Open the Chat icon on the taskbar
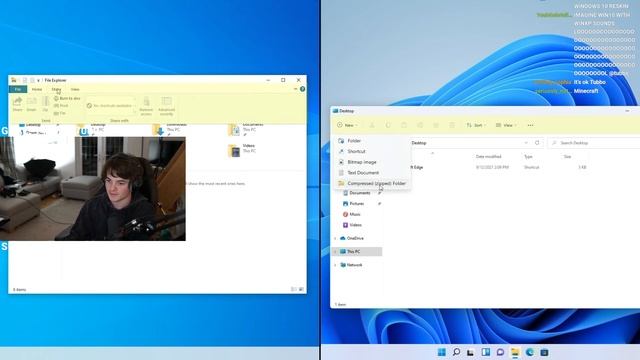The width and height of the screenshot is (640, 360). coord(500,352)
